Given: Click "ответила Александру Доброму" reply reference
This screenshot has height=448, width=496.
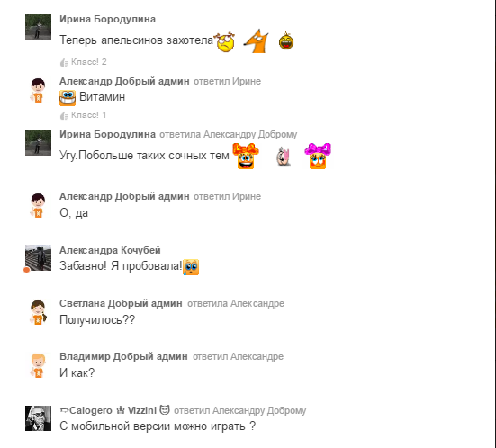Looking at the screenshot, I should (229, 134).
